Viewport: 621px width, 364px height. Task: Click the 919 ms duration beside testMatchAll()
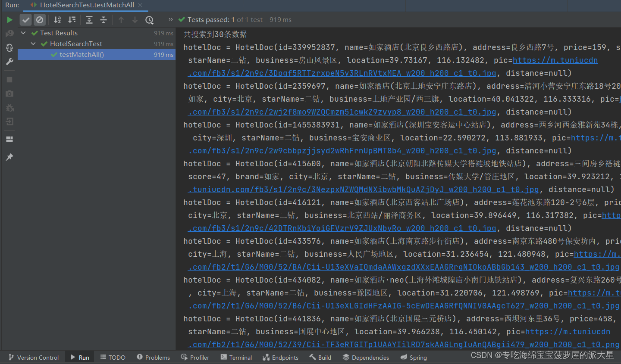[x=163, y=55]
